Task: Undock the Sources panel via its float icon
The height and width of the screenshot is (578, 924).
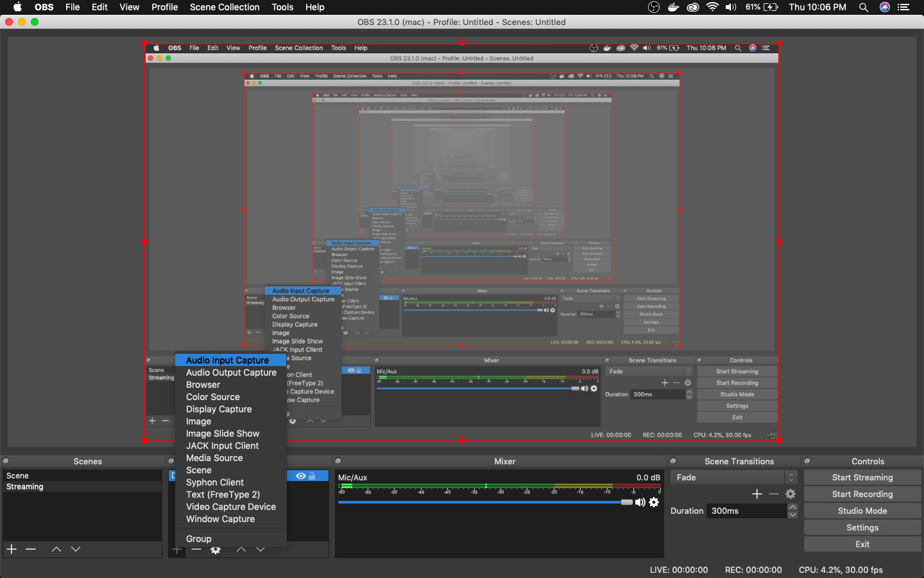Action: click(171, 461)
